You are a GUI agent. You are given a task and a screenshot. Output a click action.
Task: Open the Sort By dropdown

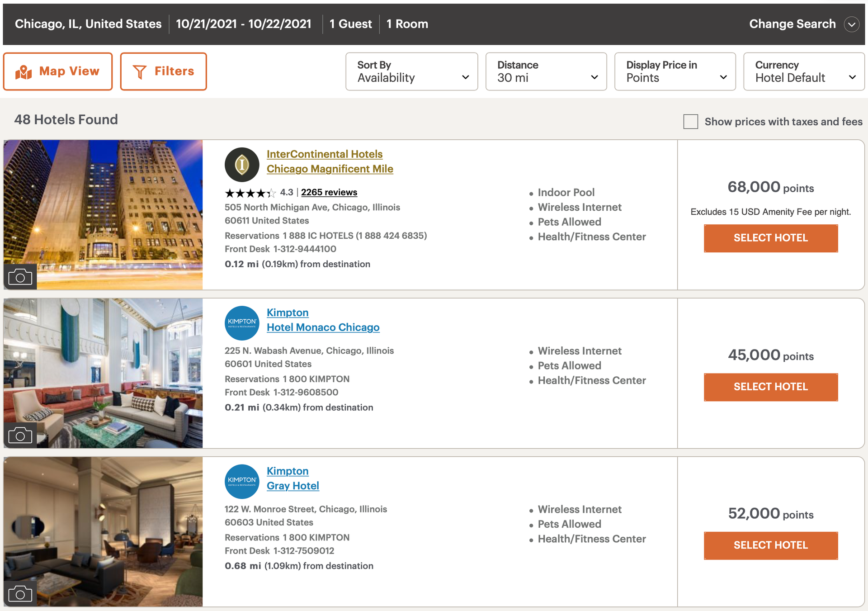(x=466, y=77)
